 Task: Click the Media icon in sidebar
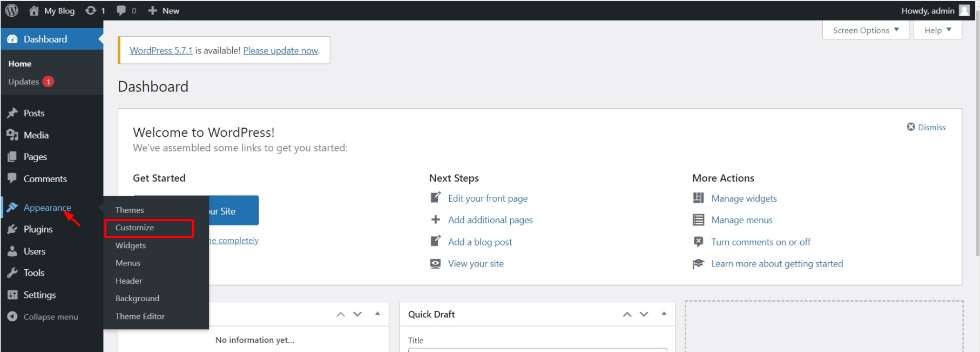[12, 135]
